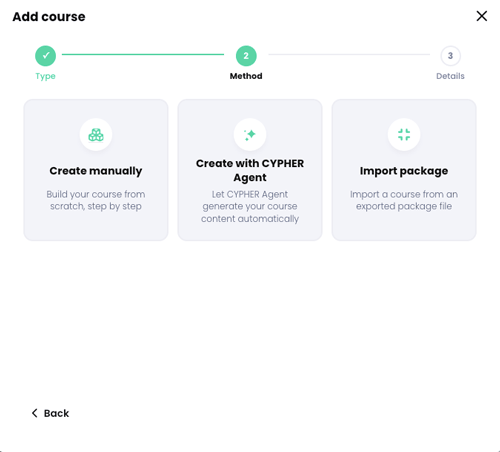Click the Method step label

coord(246,76)
